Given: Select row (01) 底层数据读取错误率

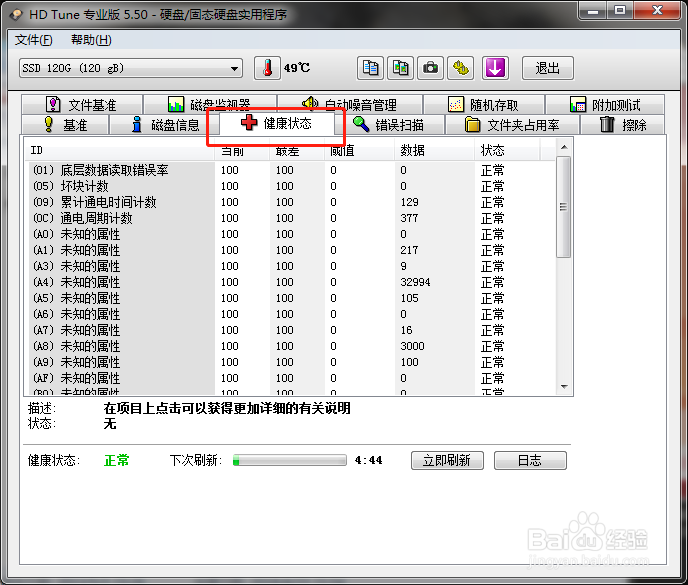Looking at the screenshot, I should tap(290, 170).
